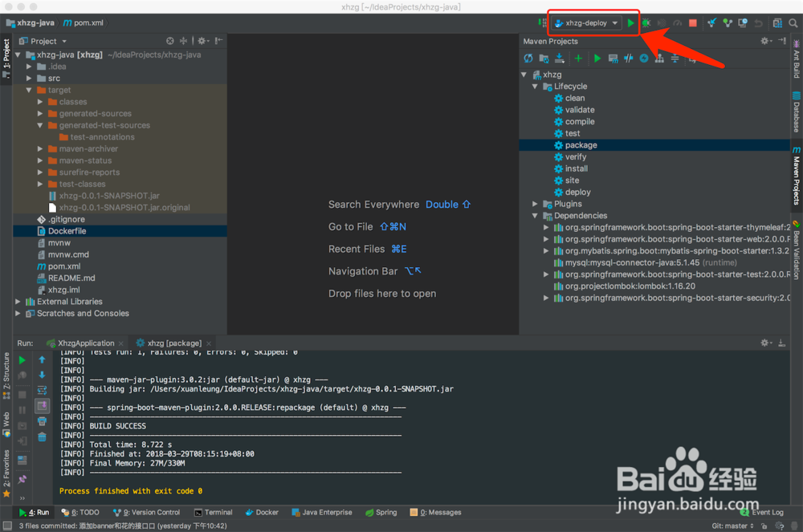This screenshot has width=803, height=532.
Task: Open the Event Log
Action: 762,512
